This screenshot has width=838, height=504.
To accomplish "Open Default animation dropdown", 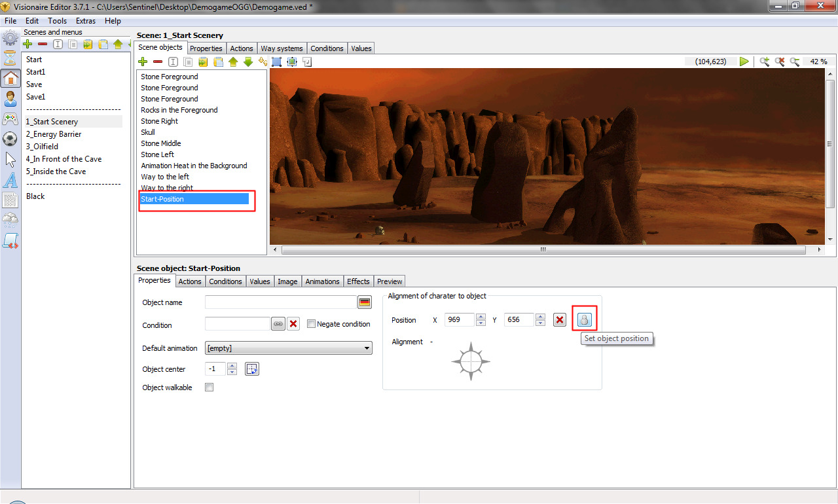I will [289, 348].
